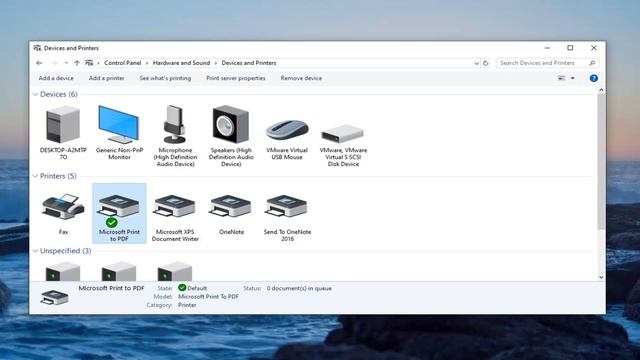
Task: Collapse the Devices (6) group
Action: [35, 94]
